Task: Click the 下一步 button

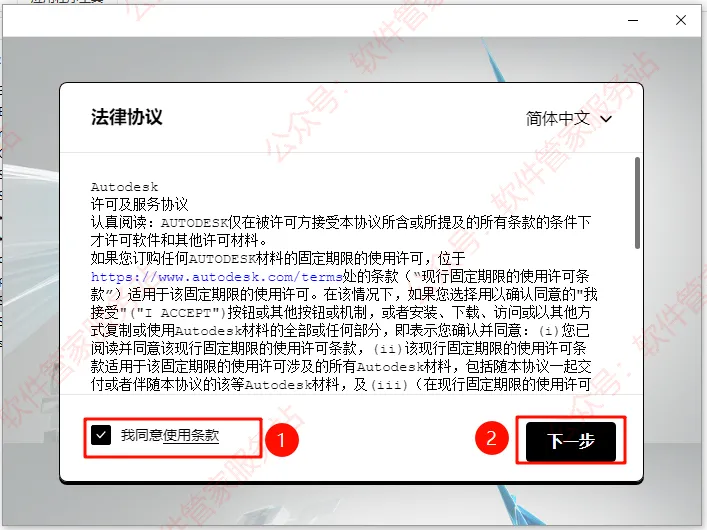Action: (571, 442)
